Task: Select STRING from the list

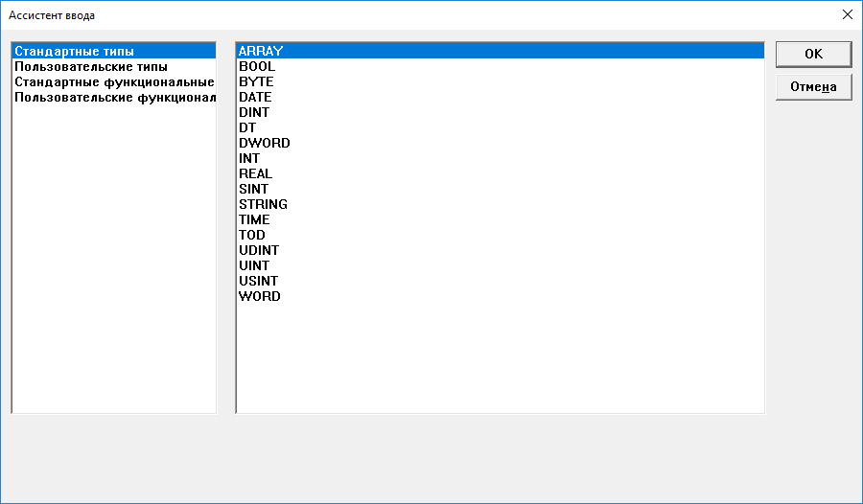Action: pos(263,204)
